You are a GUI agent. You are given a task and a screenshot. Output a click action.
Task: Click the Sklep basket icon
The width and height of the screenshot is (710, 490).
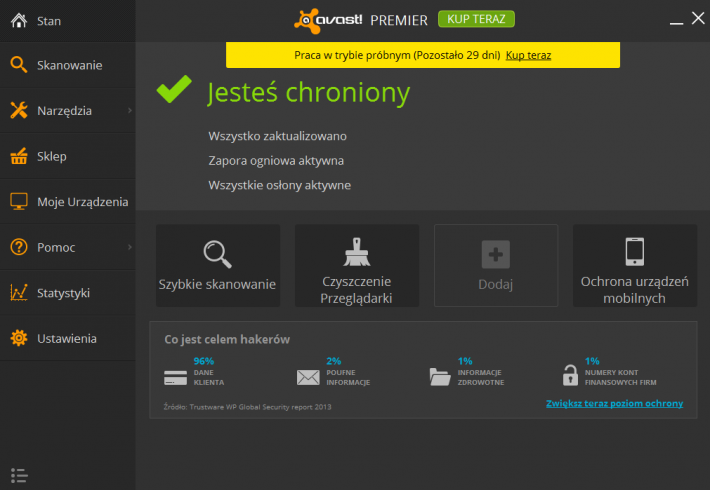[19, 156]
